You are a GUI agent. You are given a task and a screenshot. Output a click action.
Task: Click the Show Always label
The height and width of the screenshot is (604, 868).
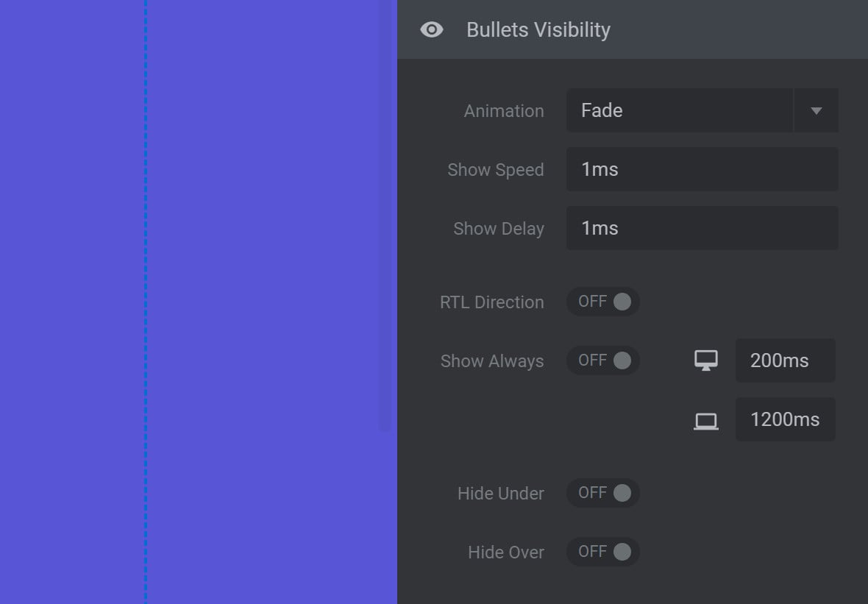click(x=492, y=361)
